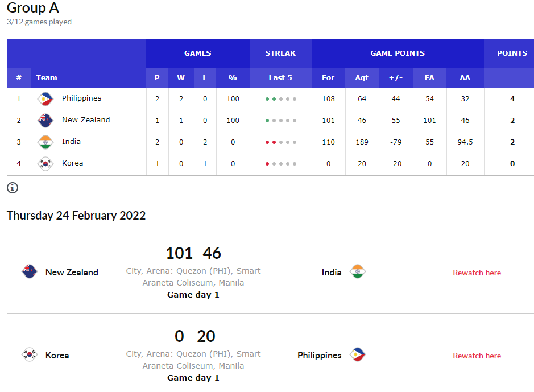Click New Zealand's 55 differential value
534x392 pixels.
click(396, 121)
